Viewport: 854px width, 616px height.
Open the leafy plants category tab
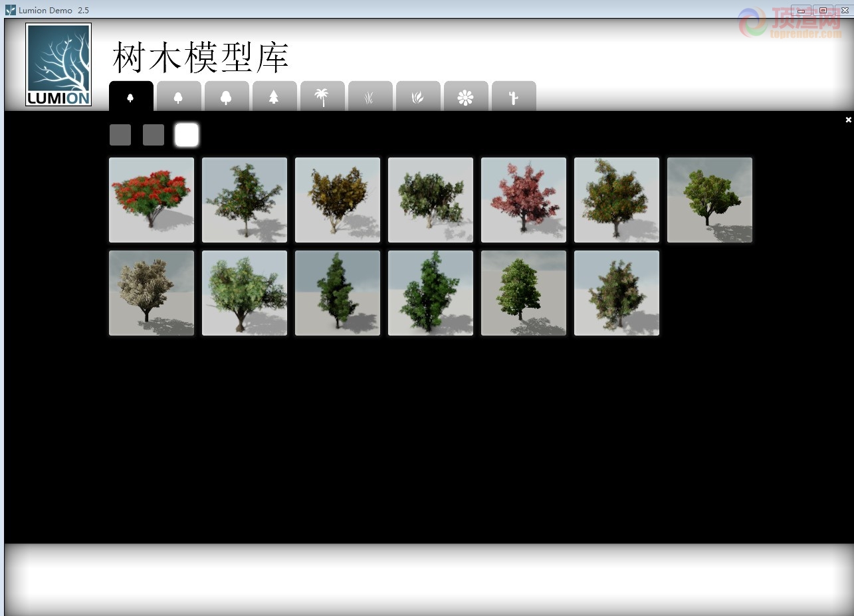coord(418,96)
